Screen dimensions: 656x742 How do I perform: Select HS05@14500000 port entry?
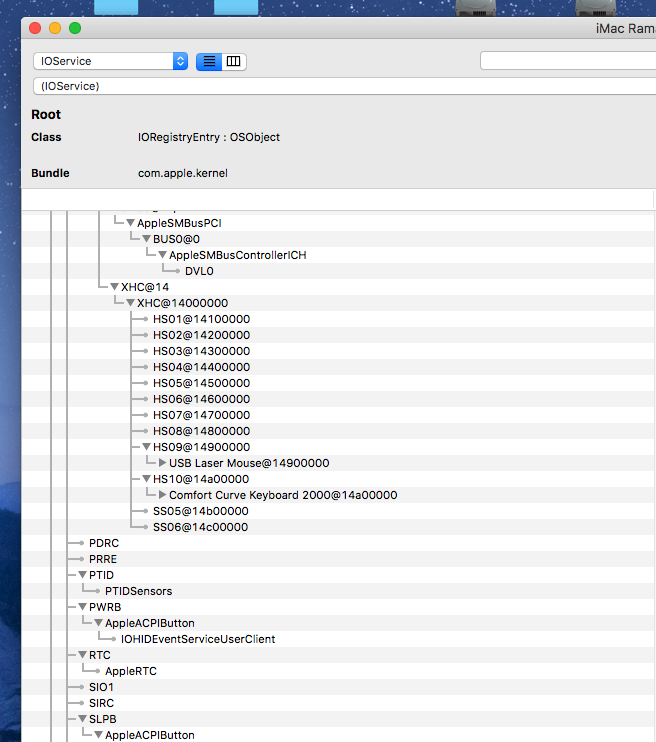pyautogui.click(x=201, y=383)
